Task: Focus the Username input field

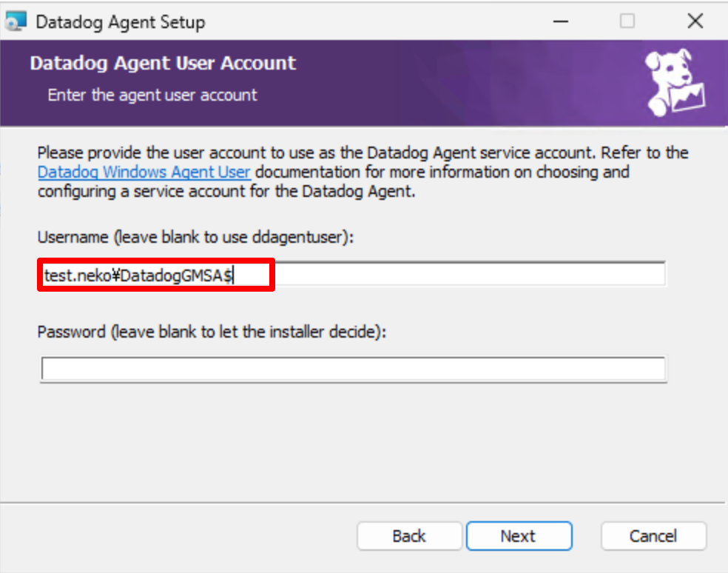Action: (x=353, y=275)
